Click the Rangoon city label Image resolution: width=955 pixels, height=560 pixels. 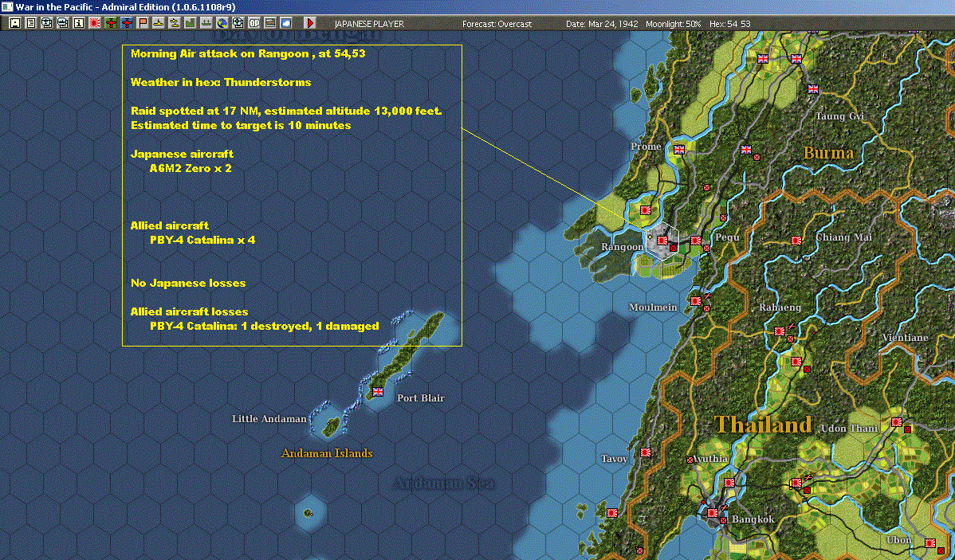(x=622, y=246)
